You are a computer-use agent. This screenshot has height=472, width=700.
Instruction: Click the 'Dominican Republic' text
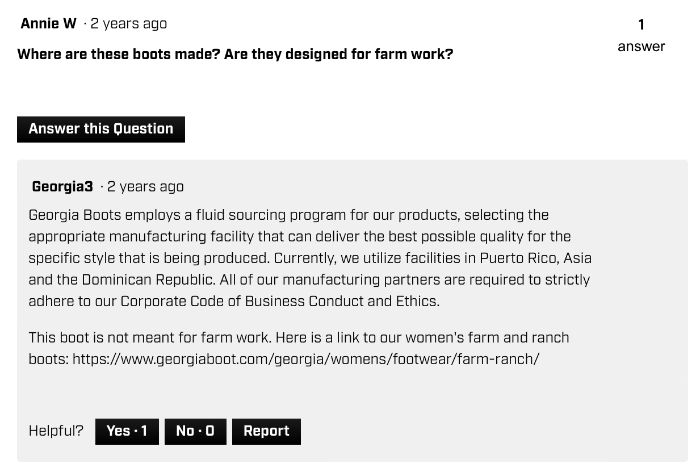149,280
